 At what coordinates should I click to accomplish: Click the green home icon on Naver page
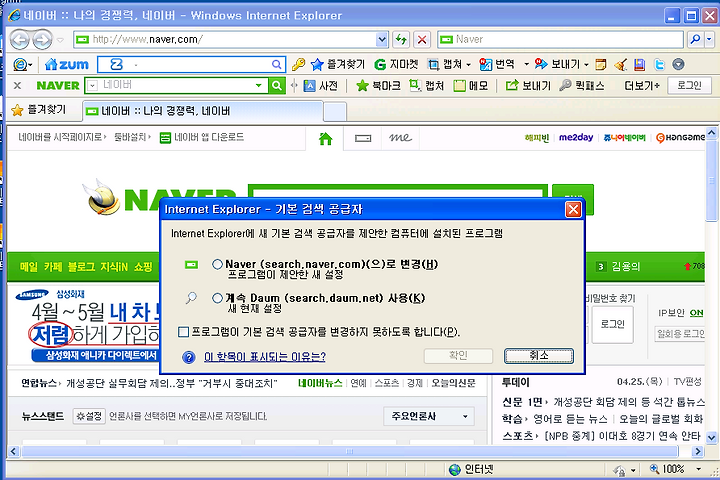coord(325,138)
